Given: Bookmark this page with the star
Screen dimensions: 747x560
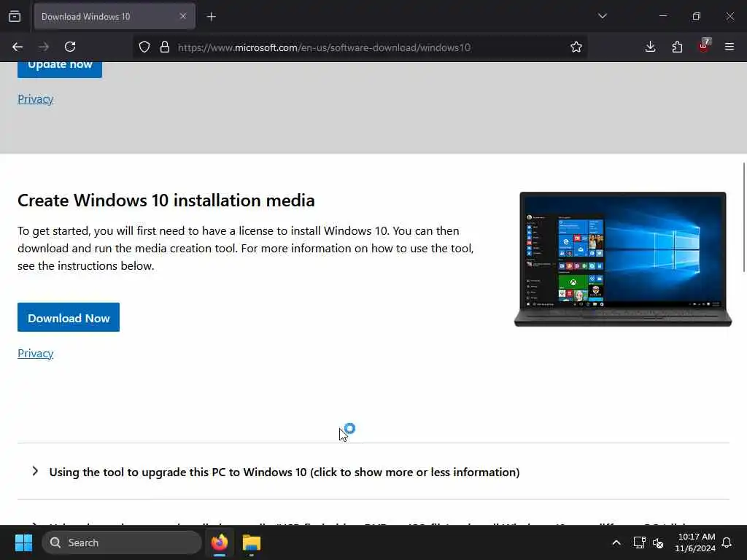Looking at the screenshot, I should (x=576, y=47).
